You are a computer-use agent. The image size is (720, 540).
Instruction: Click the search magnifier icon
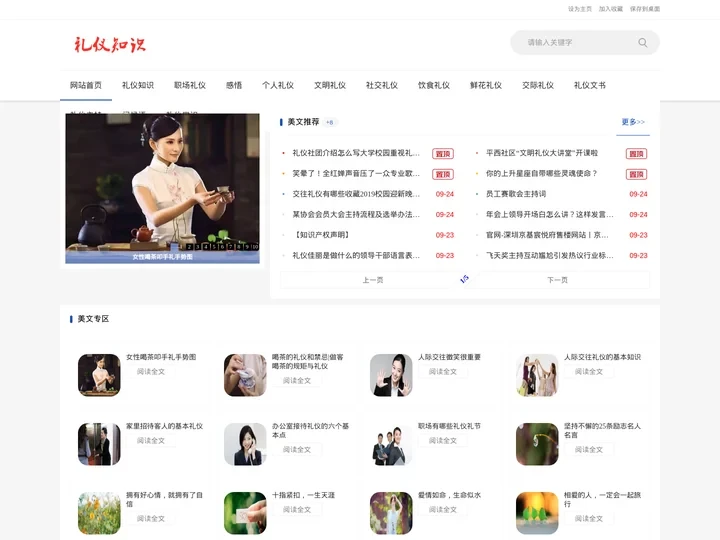(642, 43)
